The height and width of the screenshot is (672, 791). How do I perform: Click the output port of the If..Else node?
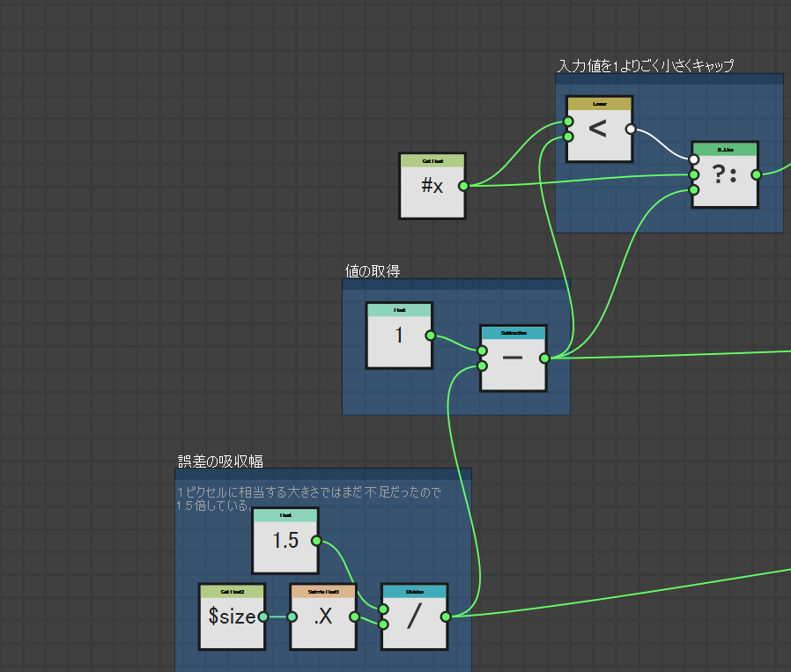[x=756, y=174]
